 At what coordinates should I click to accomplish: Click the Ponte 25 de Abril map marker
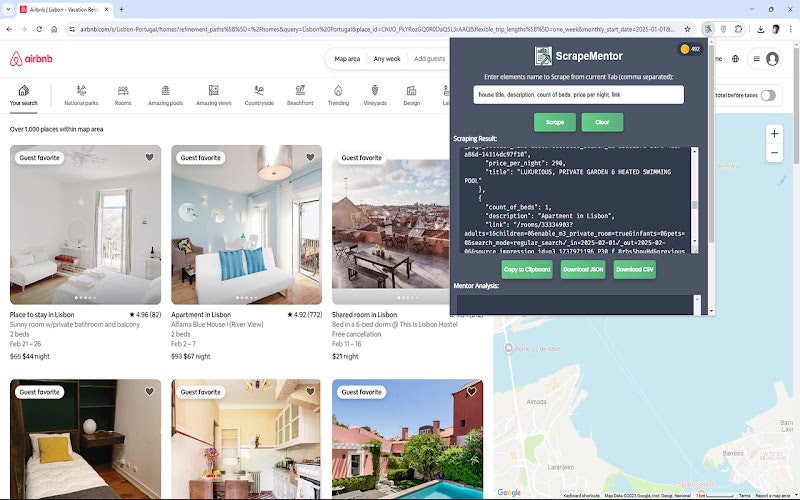pos(508,348)
